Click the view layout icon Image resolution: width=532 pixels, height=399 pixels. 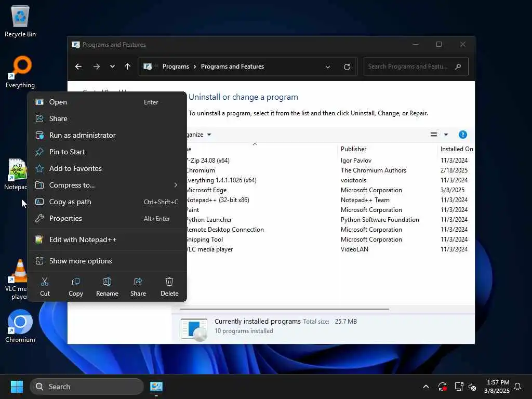point(434,135)
